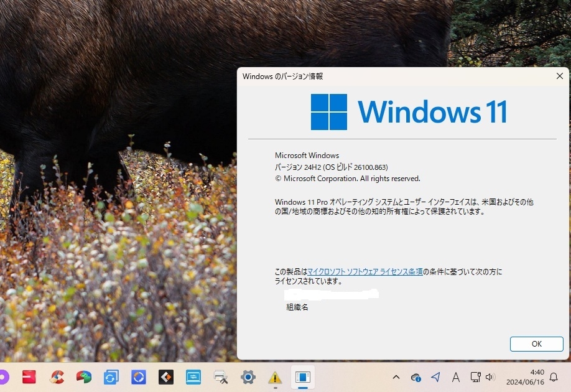This screenshot has height=392, width=571.
Task: Select the active winver taskbar button
Action: click(303, 377)
